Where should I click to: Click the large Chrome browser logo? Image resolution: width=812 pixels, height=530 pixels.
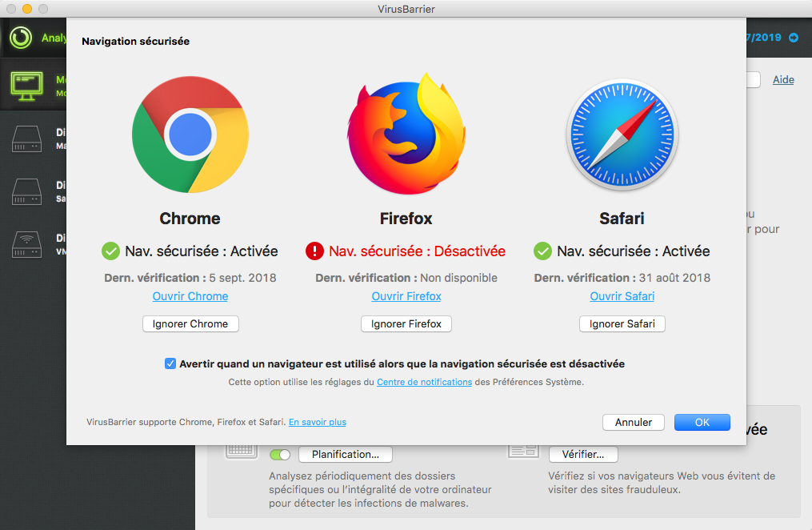pyautogui.click(x=190, y=135)
